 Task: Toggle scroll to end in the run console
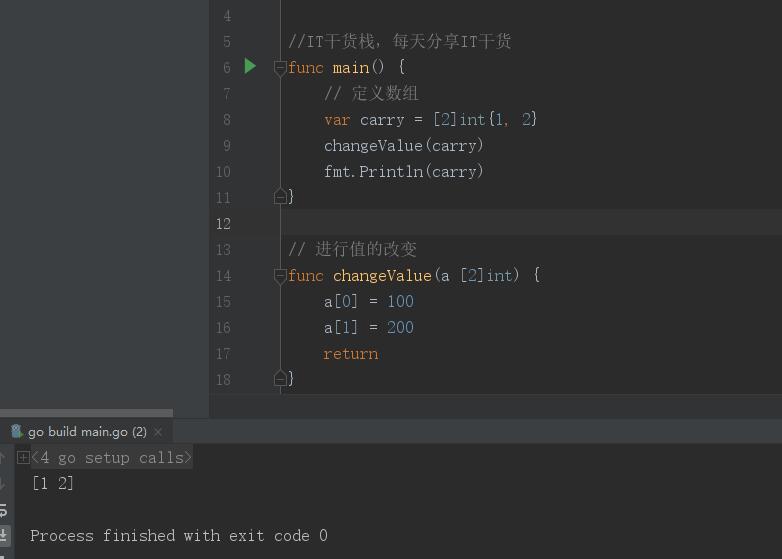point(4,536)
